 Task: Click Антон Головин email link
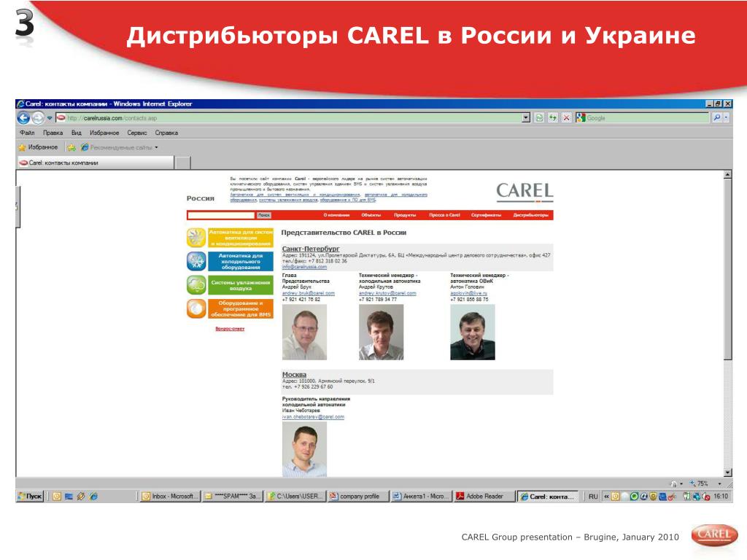point(469,293)
